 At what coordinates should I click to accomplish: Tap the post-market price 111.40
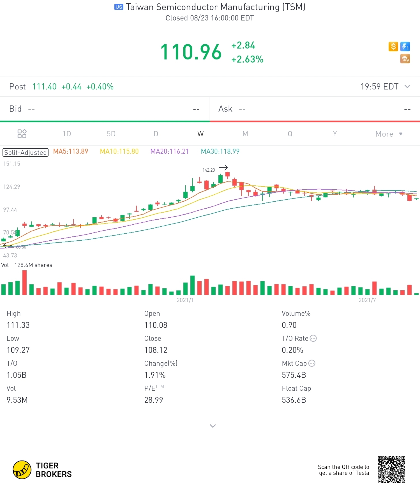44,87
